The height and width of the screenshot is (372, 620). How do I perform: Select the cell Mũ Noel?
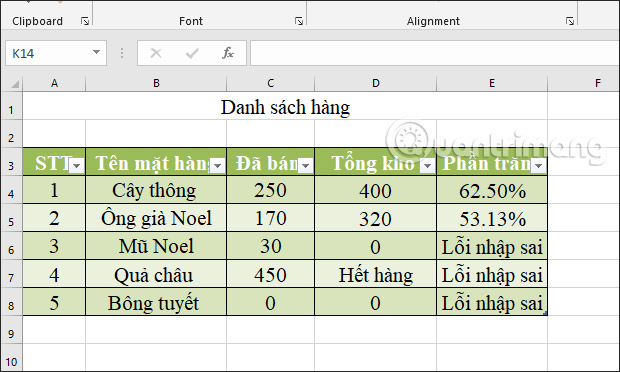coord(156,246)
